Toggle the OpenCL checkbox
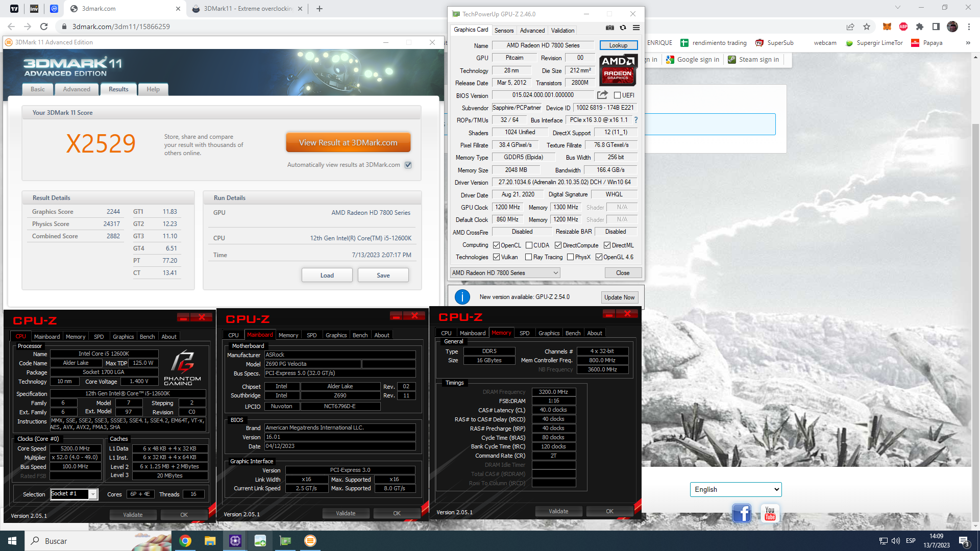This screenshot has width=980, height=551. point(496,245)
